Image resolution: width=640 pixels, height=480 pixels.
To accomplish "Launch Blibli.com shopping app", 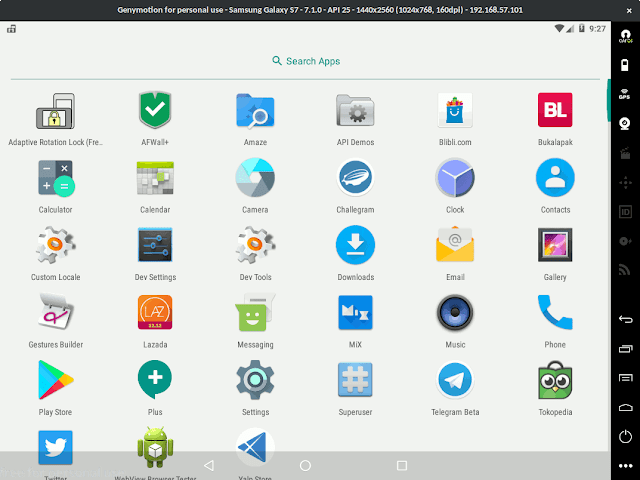I will click(455, 110).
